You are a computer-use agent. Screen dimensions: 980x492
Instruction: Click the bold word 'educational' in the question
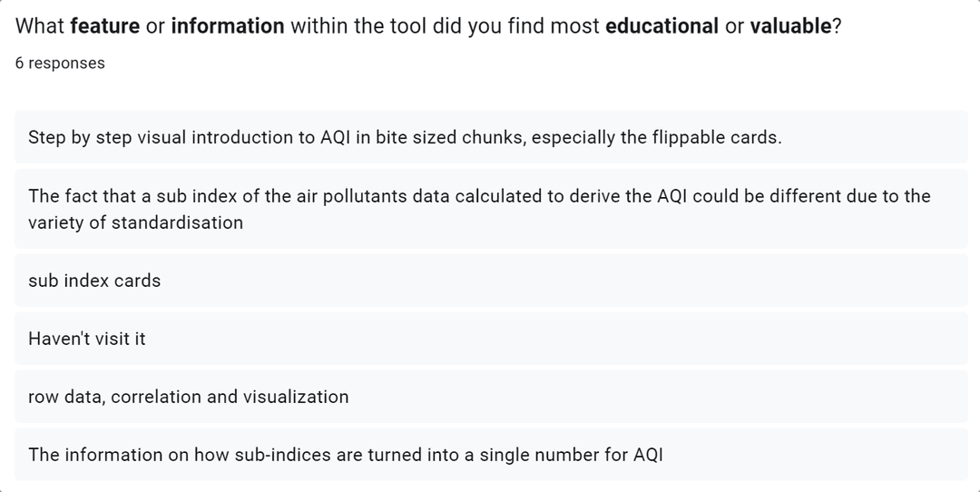pos(661,26)
